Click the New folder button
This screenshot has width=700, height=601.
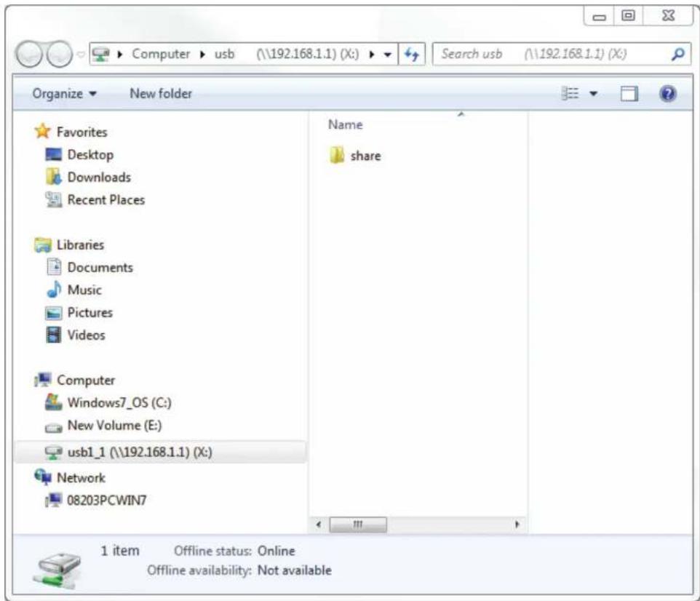[161, 94]
